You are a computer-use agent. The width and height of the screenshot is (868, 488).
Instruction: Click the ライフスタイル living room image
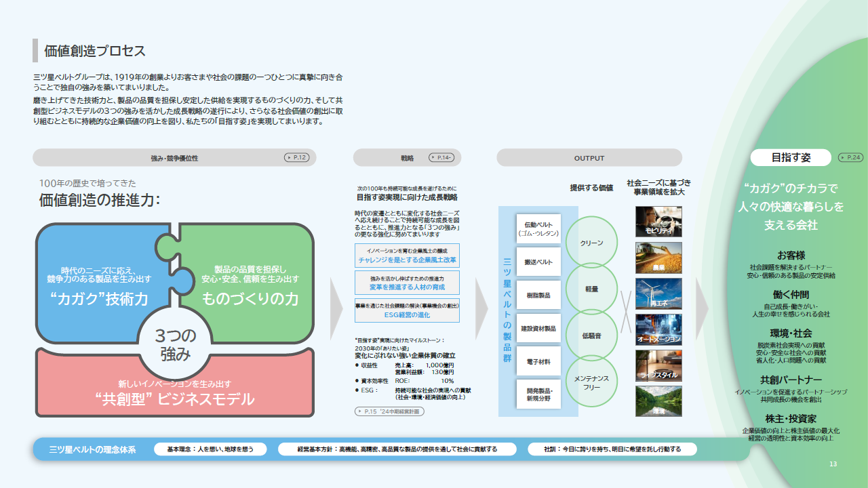tap(658, 365)
